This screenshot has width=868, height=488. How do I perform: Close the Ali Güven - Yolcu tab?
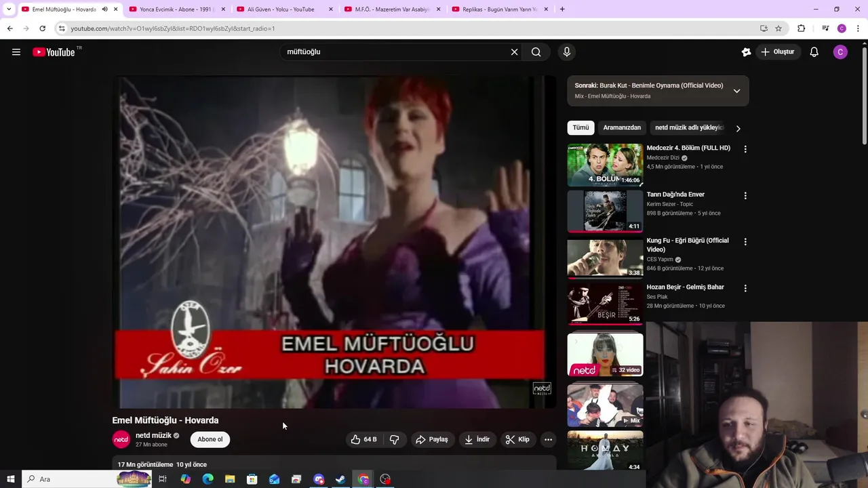pos(331,9)
